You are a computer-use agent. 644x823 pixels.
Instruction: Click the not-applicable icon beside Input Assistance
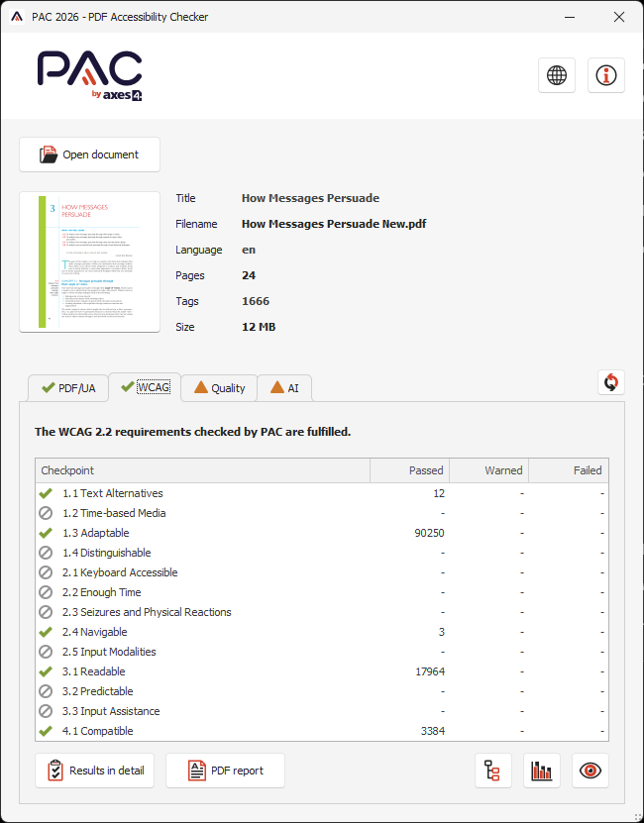46,711
